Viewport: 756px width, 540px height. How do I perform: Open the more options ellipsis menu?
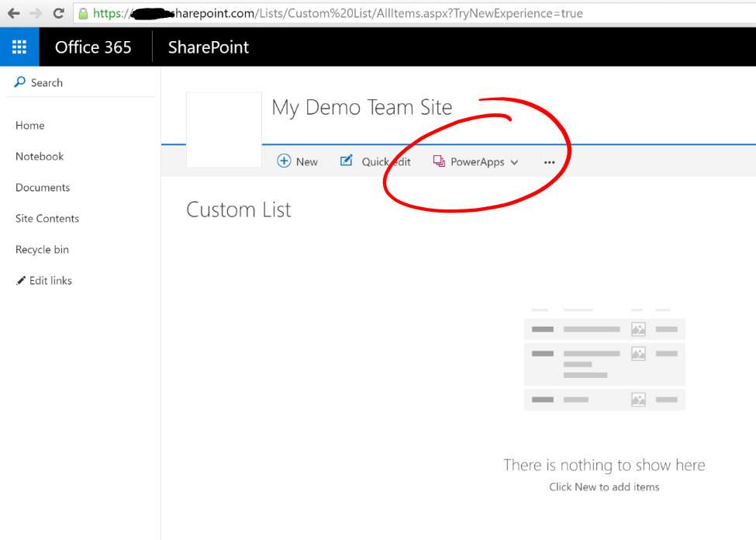coord(549,162)
